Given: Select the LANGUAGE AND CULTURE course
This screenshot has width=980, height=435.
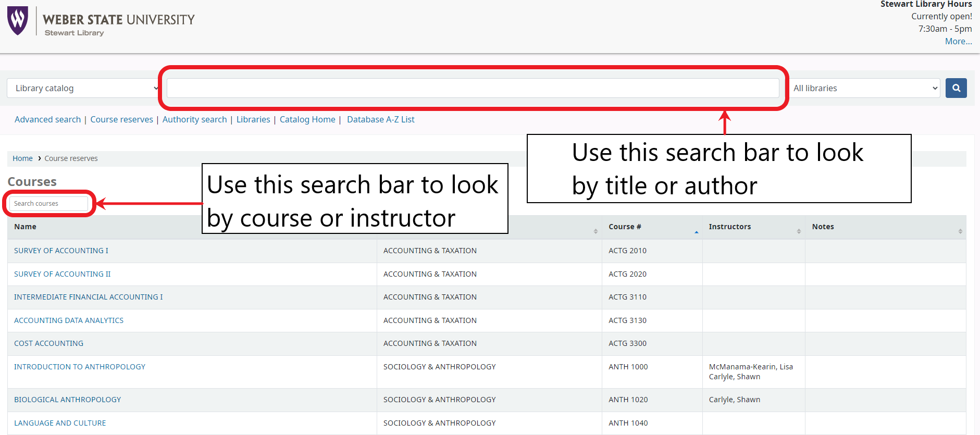Looking at the screenshot, I should coord(60,423).
